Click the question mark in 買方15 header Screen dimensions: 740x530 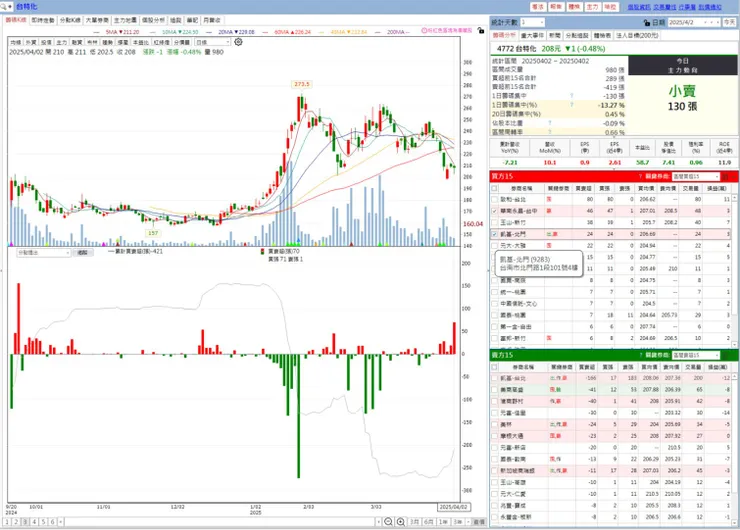(x=640, y=177)
